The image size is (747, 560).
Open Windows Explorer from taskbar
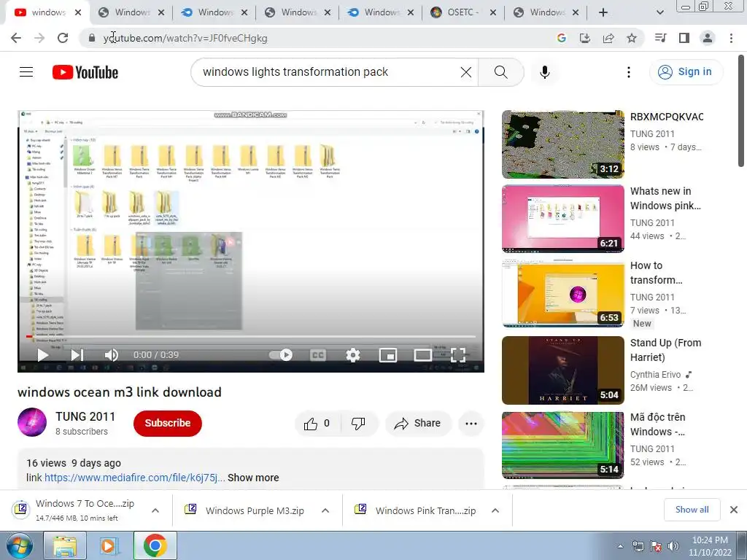point(65,545)
